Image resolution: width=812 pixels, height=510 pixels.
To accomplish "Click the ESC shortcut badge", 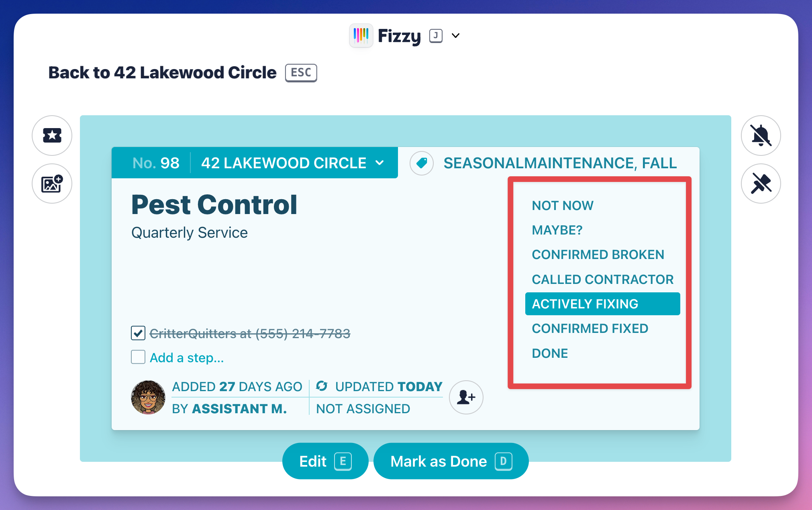I will click(x=300, y=73).
